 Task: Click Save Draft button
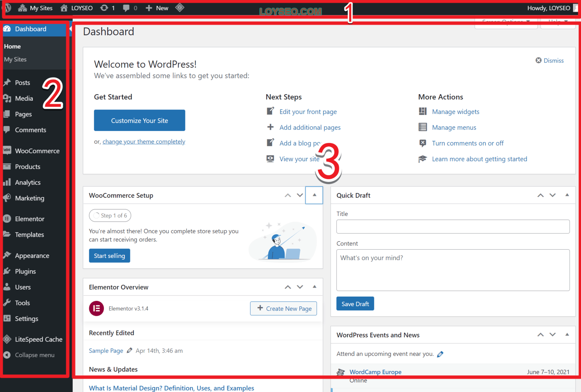(355, 304)
